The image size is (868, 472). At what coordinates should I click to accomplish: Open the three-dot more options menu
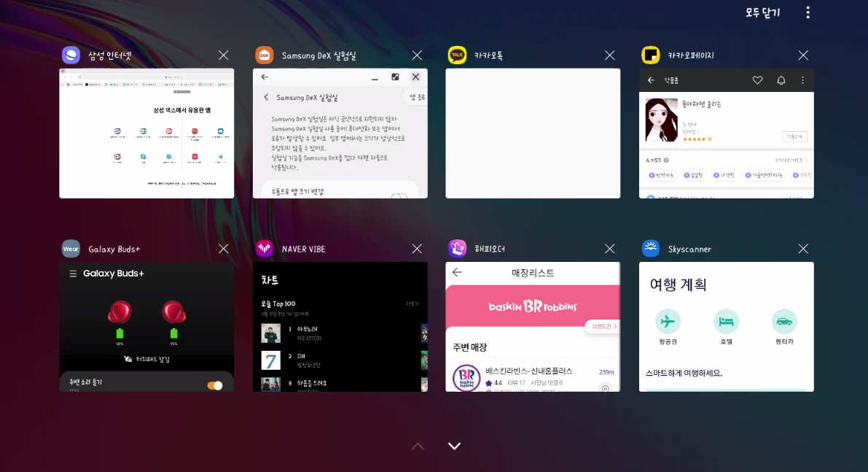pos(808,12)
